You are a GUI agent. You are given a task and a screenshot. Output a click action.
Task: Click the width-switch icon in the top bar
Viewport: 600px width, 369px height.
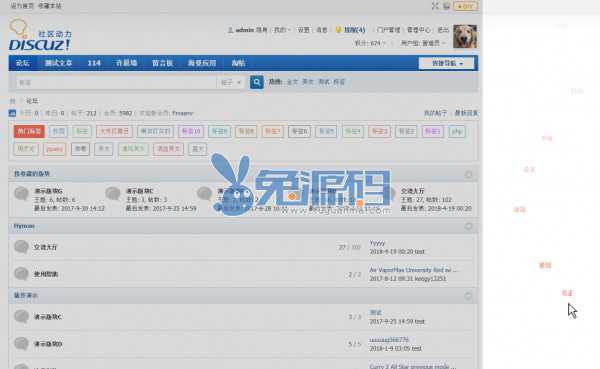coord(435,6)
